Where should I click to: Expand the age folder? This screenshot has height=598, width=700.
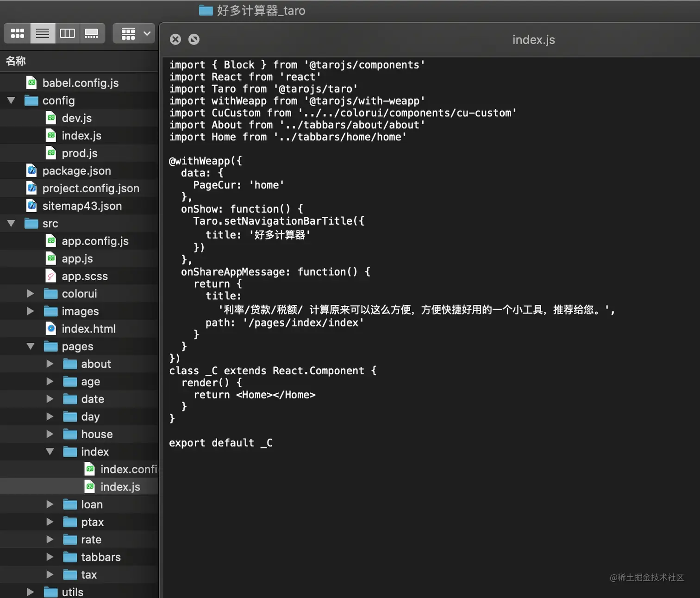point(50,382)
